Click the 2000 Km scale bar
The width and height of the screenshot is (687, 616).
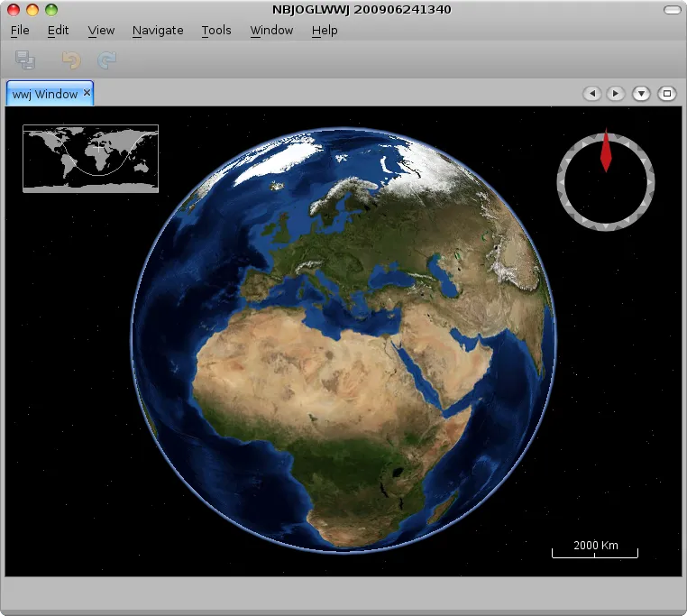[595, 549]
